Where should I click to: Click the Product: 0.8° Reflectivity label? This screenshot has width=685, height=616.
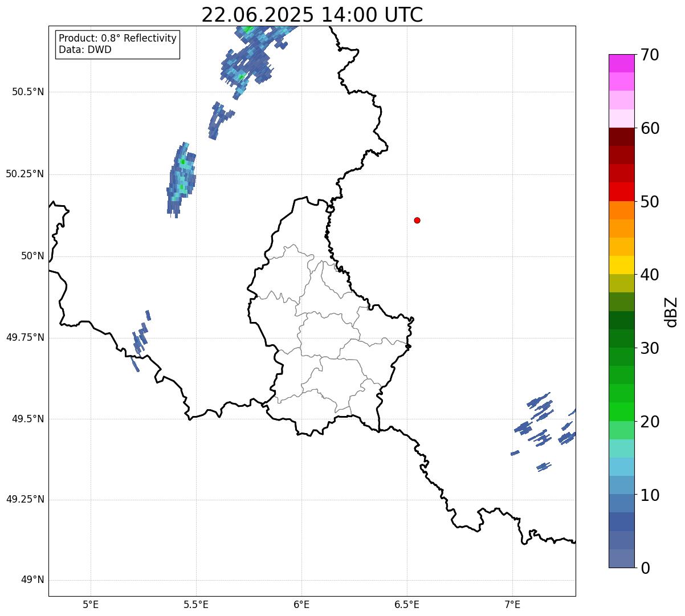[118, 38]
